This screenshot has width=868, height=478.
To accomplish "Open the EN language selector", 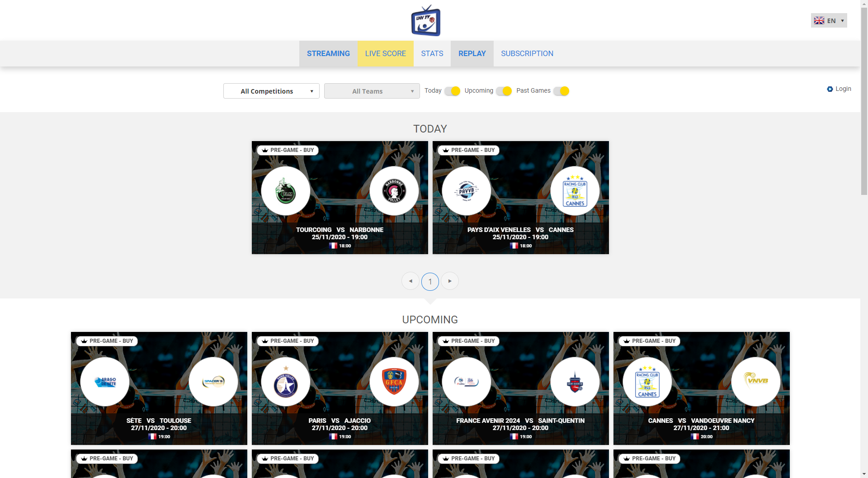I will click(829, 21).
